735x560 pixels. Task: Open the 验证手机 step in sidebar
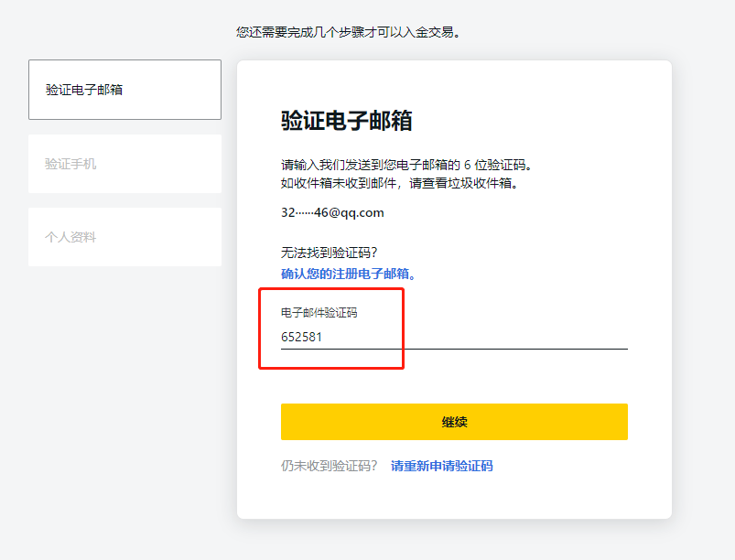coord(124,164)
